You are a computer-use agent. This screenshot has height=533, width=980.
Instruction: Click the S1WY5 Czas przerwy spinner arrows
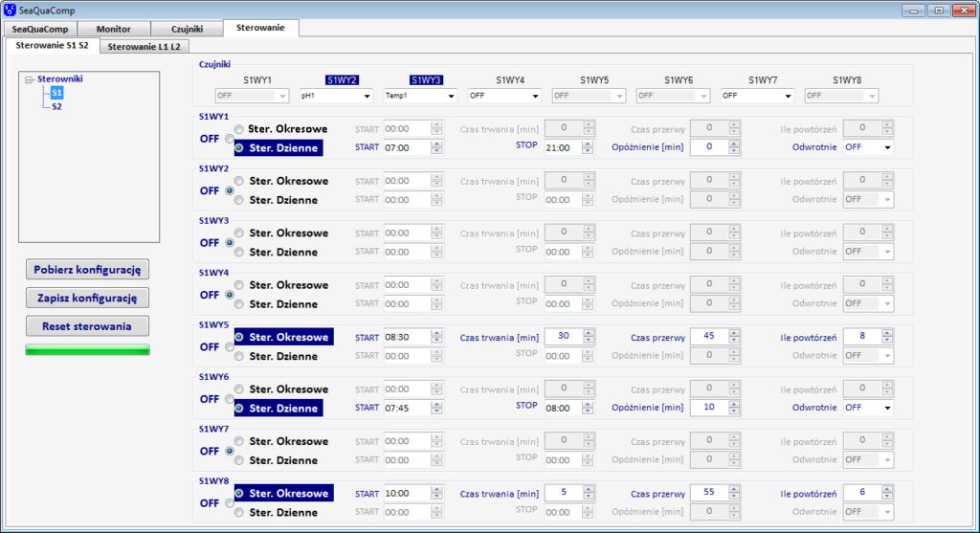pyautogui.click(x=735, y=337)
